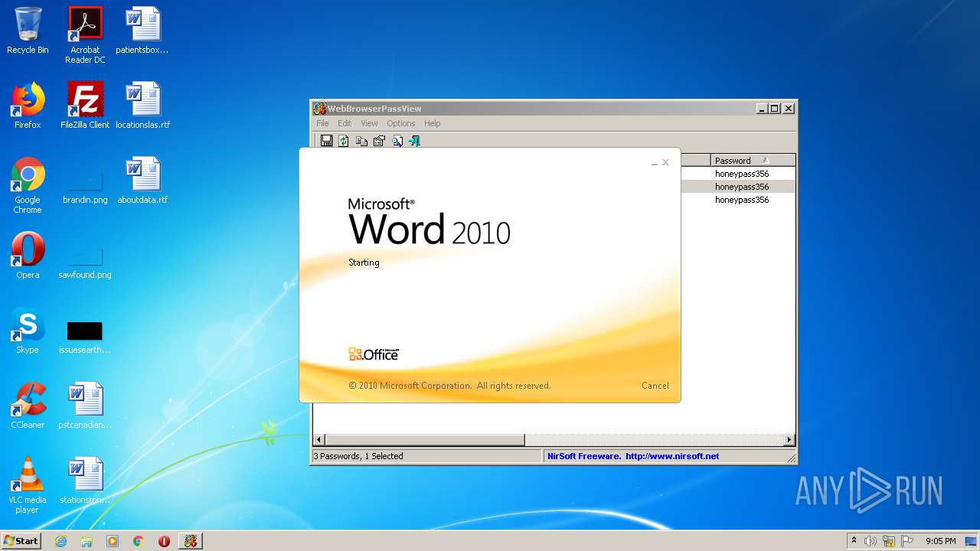Maximize the WebBrowserPassView window
The width and height of the screenshot is (980, 551).
click(x=775, y=109)
